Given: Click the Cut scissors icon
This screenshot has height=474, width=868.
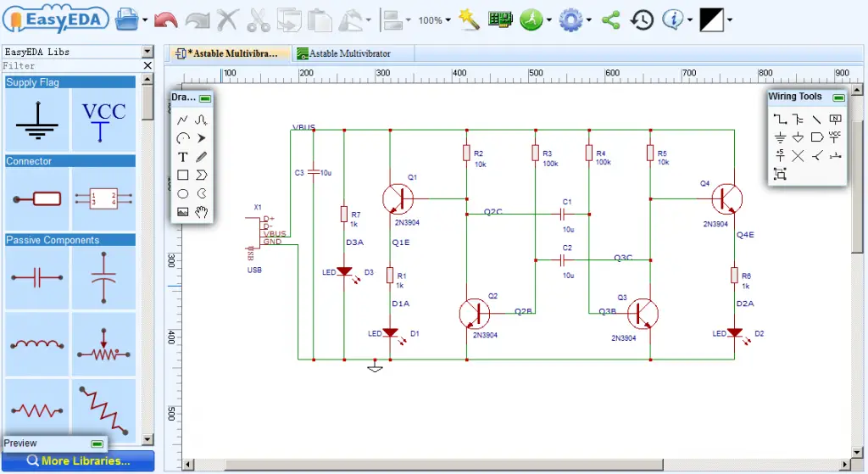Looking at the screenshot, I should click(x=258, y=20).
